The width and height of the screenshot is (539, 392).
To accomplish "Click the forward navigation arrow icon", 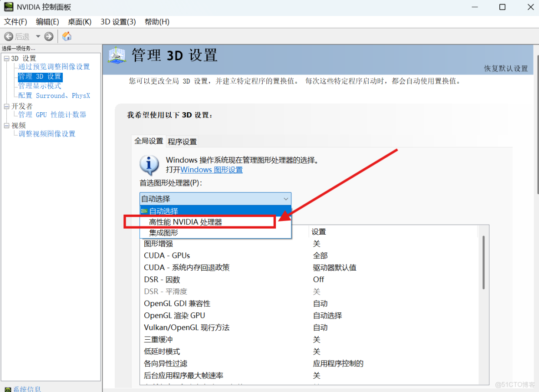I will [48, 36].
